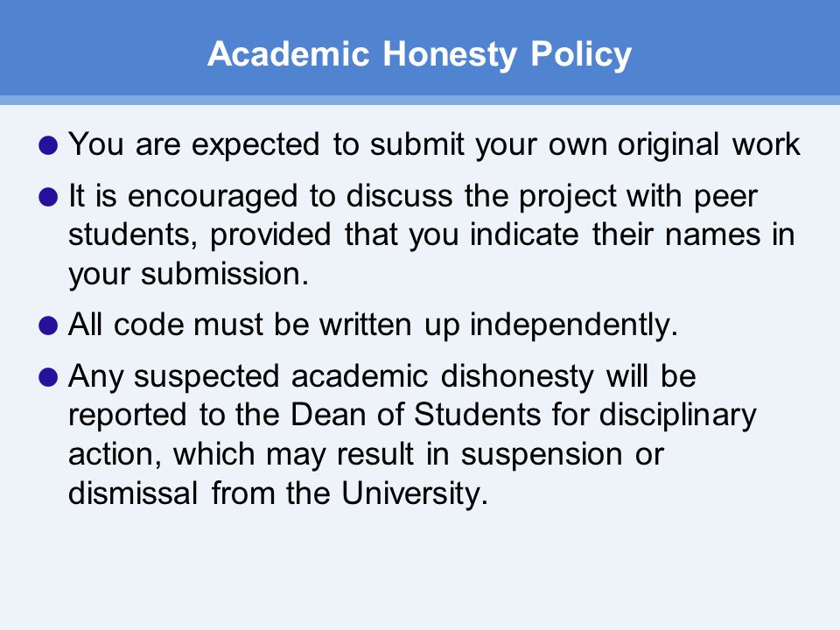Click the third bullet point dot

point(48,325)
